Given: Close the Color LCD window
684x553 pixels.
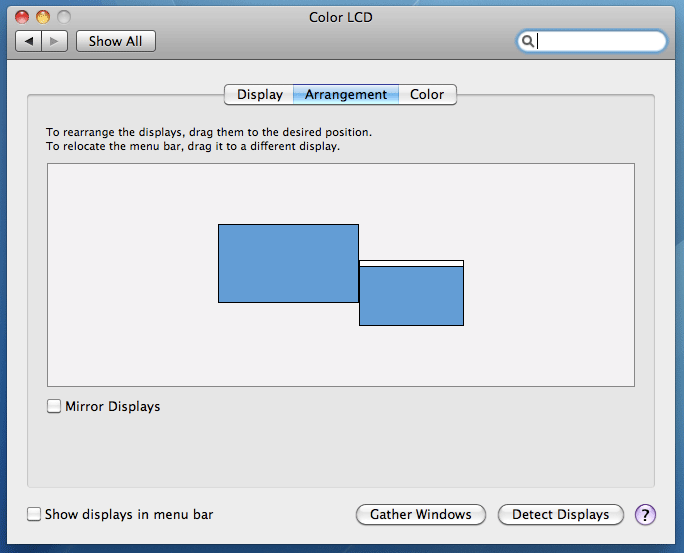Looking at the screenshot, I should pyautogui.click(x=22, y=17).
